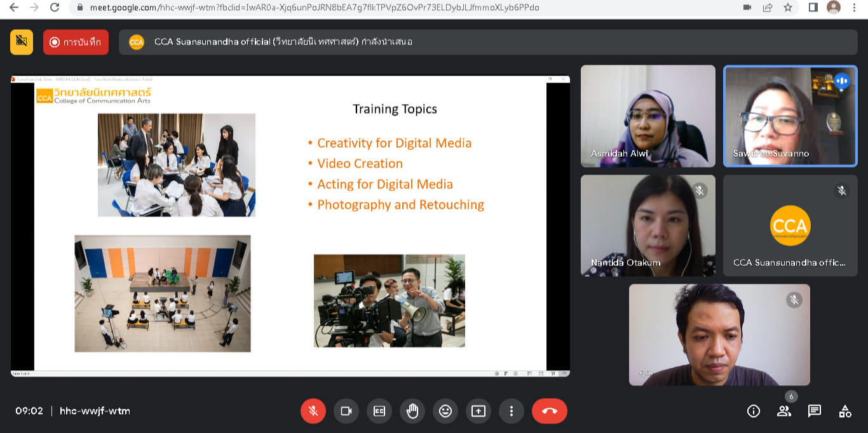Image resolution: width=868 pixels, height=433 pixels.
Task: Click the red recording indicator button
Action: click(x=76, y=42)
